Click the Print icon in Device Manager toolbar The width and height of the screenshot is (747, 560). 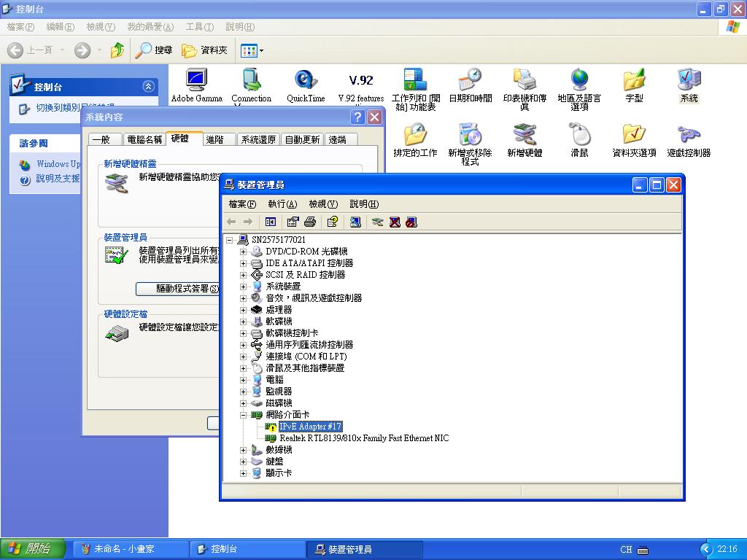[309, 222]
